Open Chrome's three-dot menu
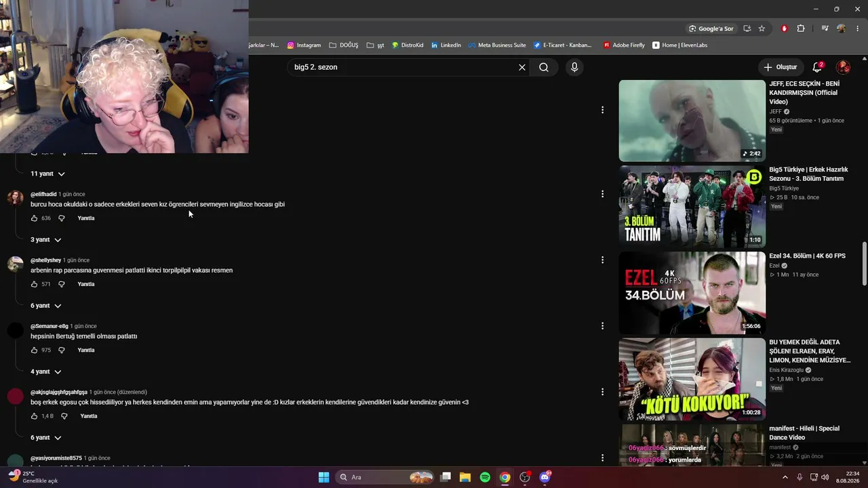The width and height of the screenshot is (868, 488). click(x=858, y=28)
